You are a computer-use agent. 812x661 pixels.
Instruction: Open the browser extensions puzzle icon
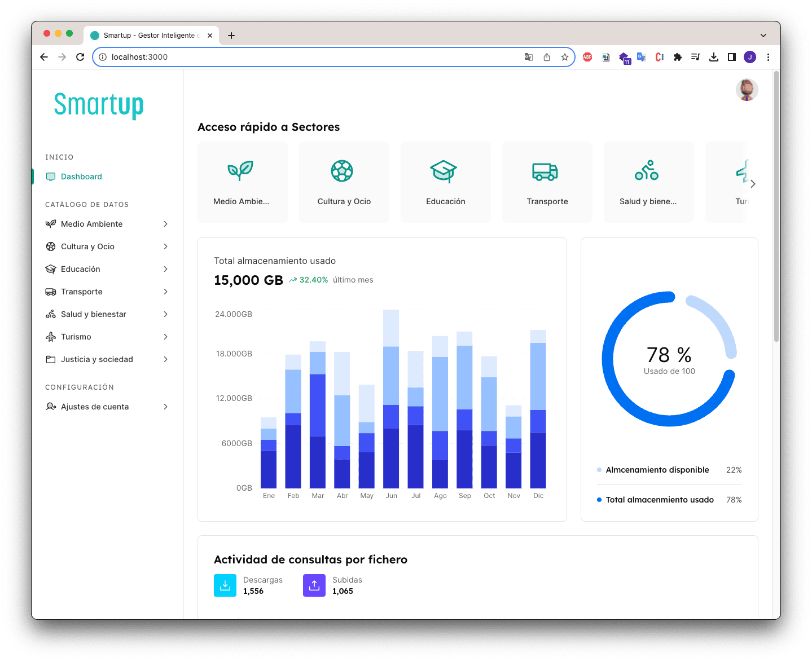[x=678, y=57]
